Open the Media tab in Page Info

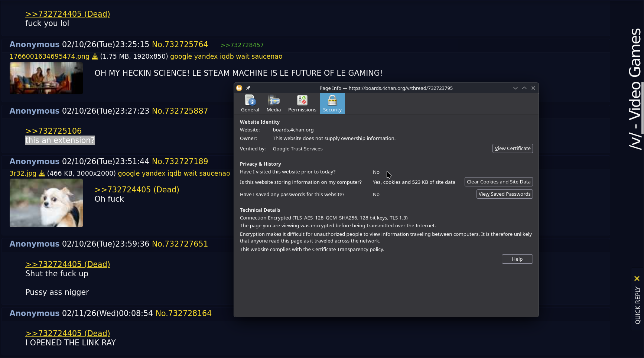coord(274,104)
